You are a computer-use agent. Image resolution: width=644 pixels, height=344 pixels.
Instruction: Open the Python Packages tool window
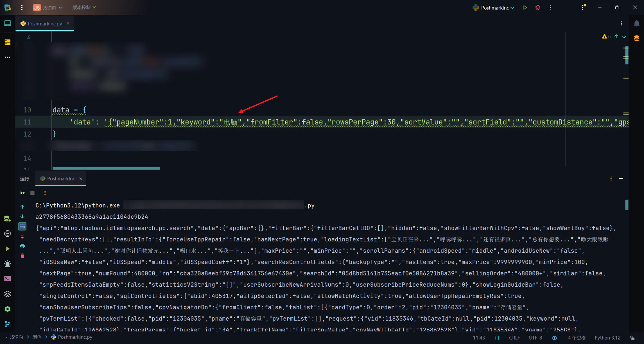[x=8, y=294]
